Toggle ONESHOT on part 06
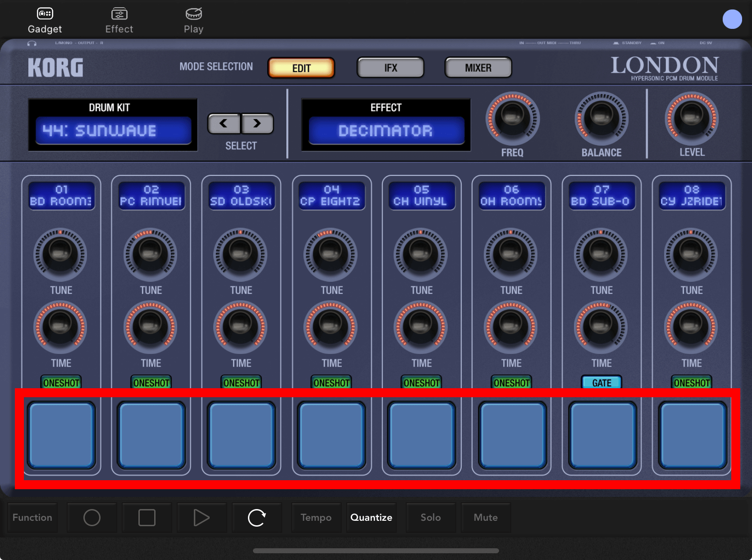Viewport: 752px width, 560px height. coord(511,382)
